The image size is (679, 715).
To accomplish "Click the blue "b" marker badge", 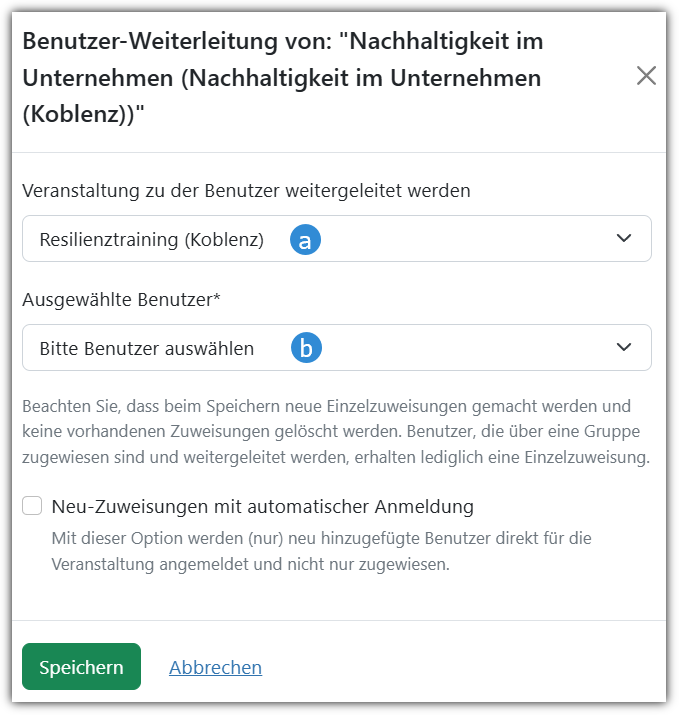I will 306,348.
